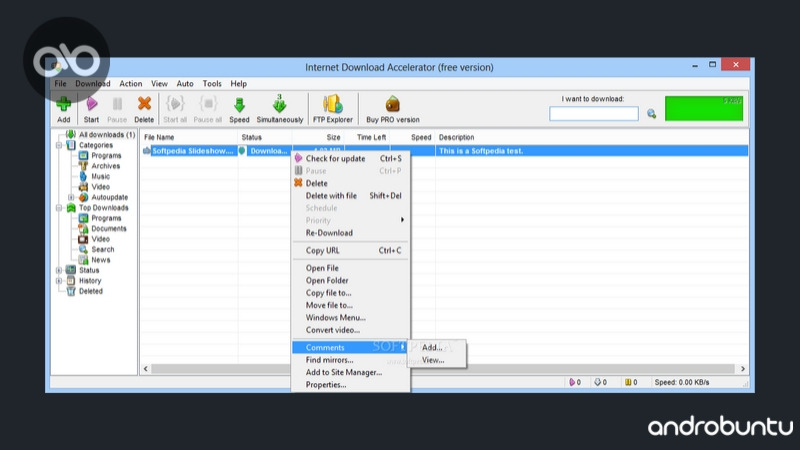The height and width of the screenshot is (450, 800).
Task: Collapse the Categories tree node
Action: [x=59, y=145]
